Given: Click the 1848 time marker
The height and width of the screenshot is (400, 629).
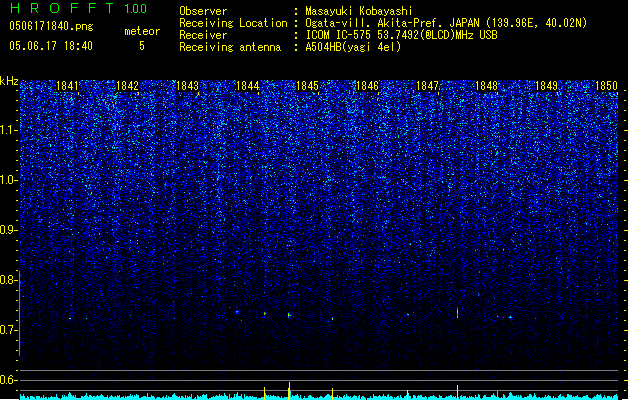Looking at the screenshot, I should pyautogui.click(x=486, y=86).
